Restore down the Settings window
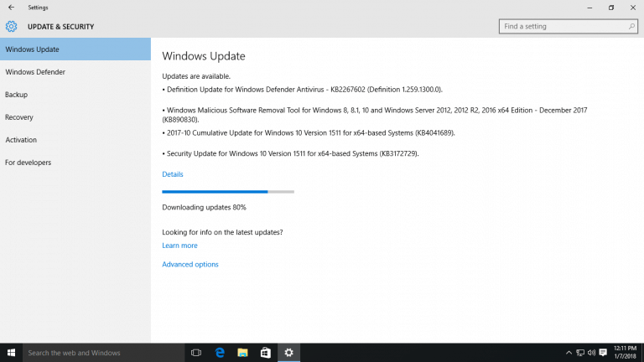The width and height of the screenshot is (644, 362). pos(611,8)
